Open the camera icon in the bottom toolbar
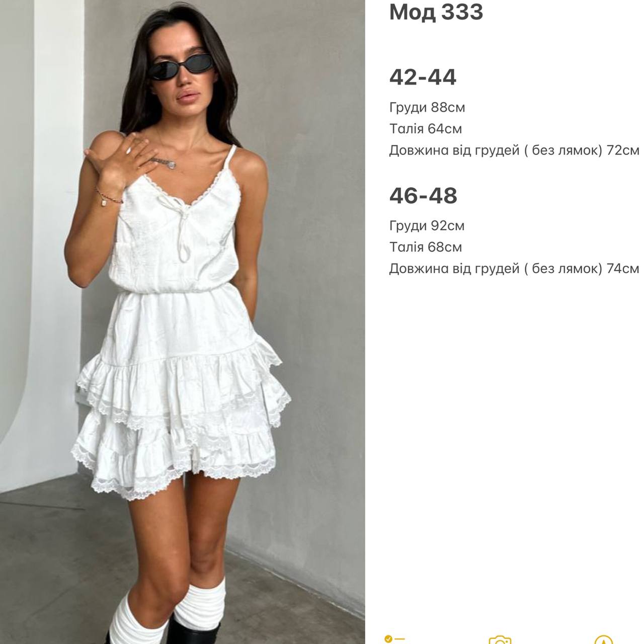The image size is (644, 644). click(x=500, y=639)
